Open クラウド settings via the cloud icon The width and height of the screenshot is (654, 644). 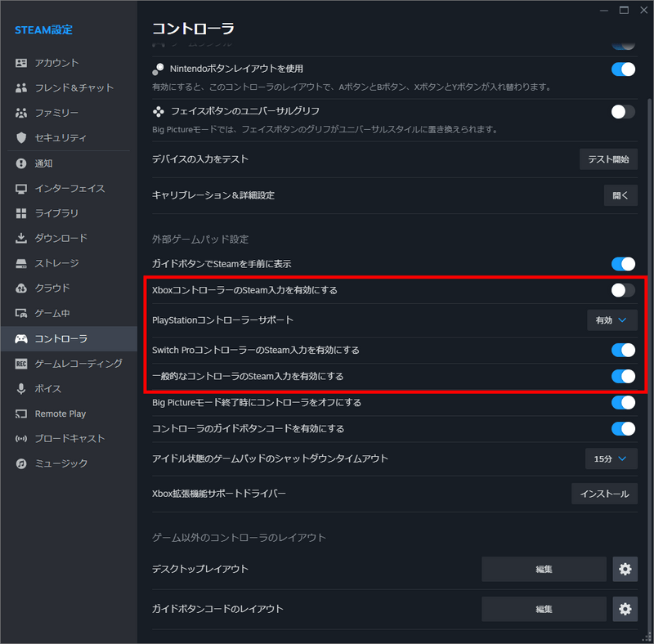click(x=20, y=288)
